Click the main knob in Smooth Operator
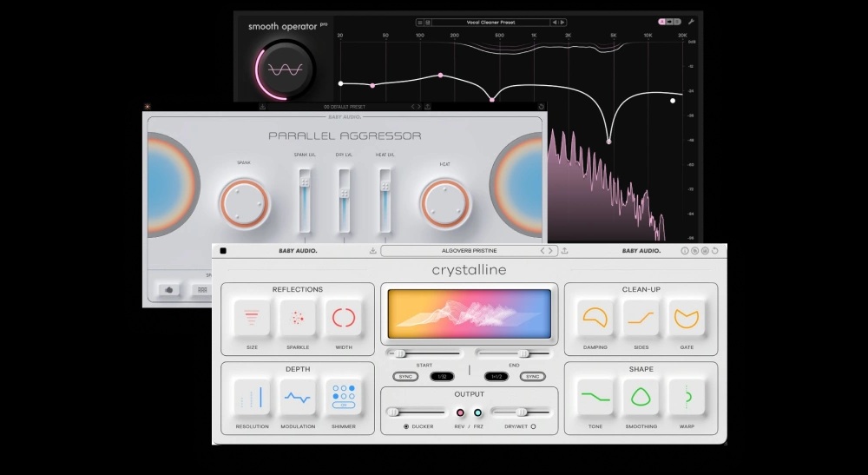 click(x=286, y=69)
